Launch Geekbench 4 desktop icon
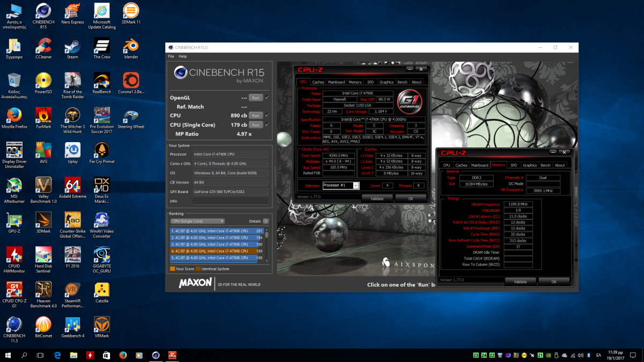The height and width of the screenshot is (362, 644). [72, 328]
